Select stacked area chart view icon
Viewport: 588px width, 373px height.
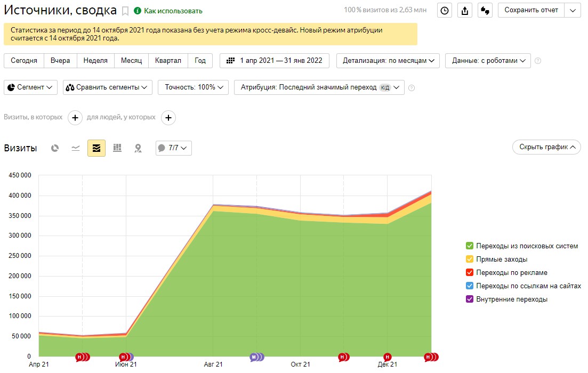[96, 148]
